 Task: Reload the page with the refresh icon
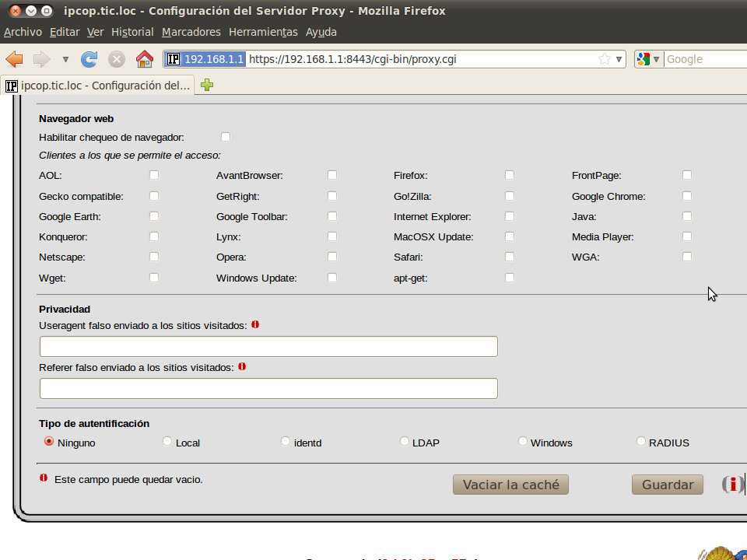click(x=89, y=59)
